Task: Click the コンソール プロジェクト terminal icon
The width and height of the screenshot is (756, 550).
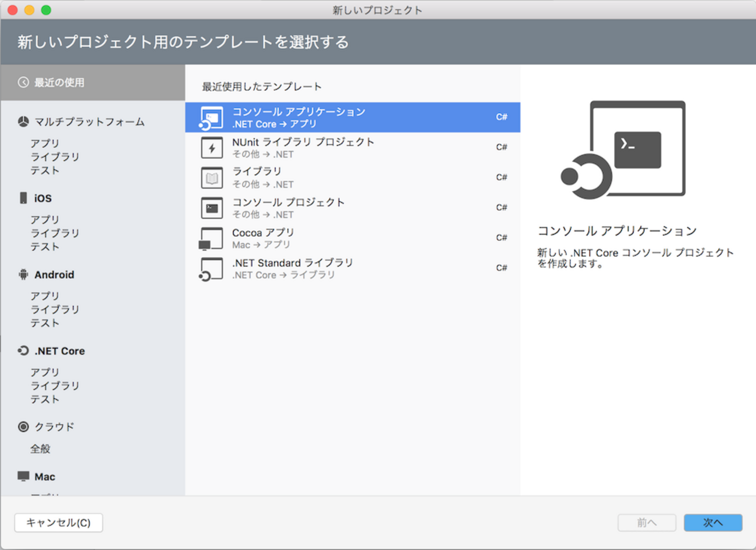Action: pyautogui.click(x=212, y=208)
